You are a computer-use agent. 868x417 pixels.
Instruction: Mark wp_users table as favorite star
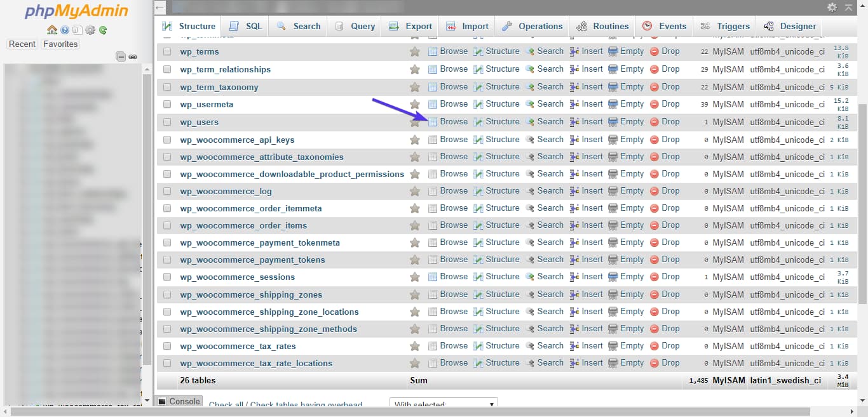[415, 121]
